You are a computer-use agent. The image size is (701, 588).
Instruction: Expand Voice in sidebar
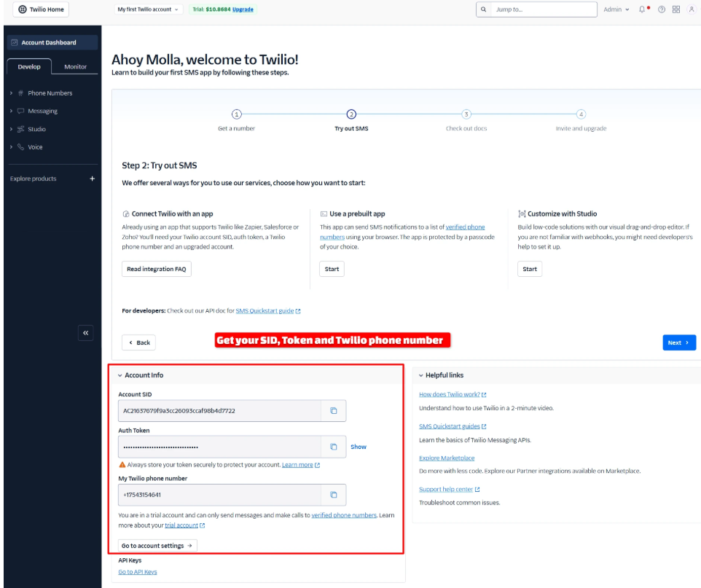tap(11, 147)
